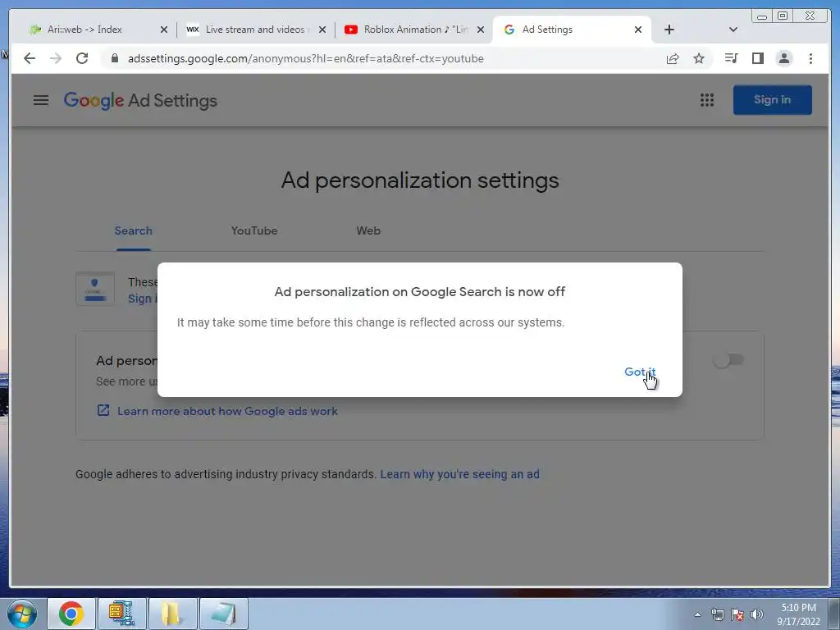Image resolution: width=840 pixels, height=630 pixels.
Task: Click the Action Center flag icon
Action: pos(737,615)
